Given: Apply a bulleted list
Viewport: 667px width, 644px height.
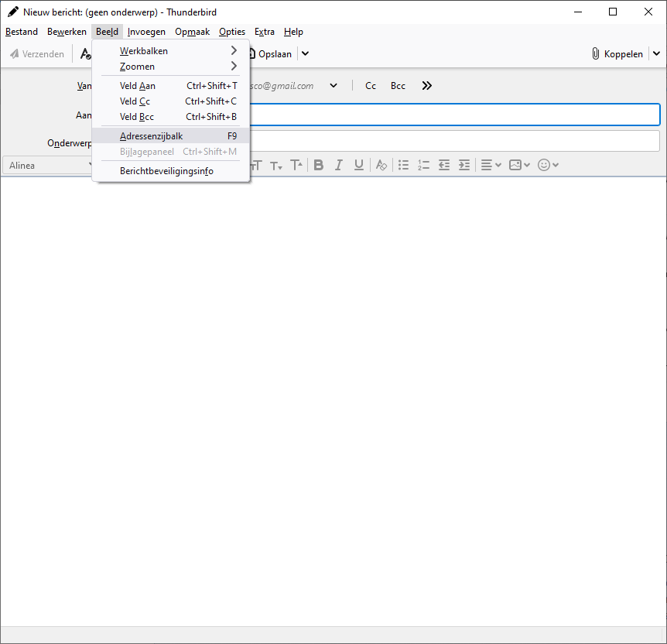Looking at the screenshot, I should [403, 165].
